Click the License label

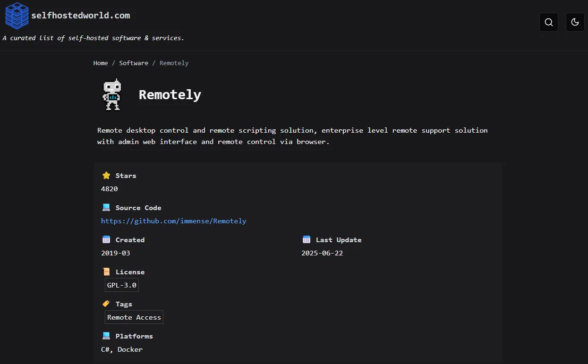[x=130, y=272]
